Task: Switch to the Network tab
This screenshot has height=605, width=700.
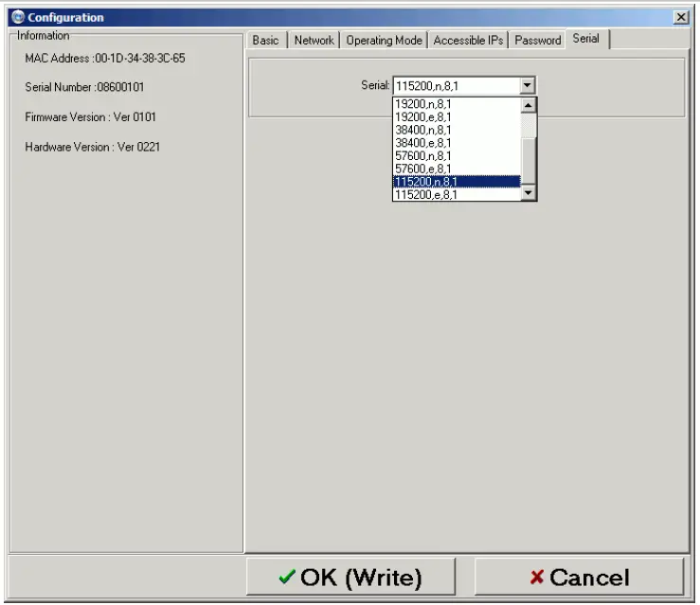Action: click(314, 40)
